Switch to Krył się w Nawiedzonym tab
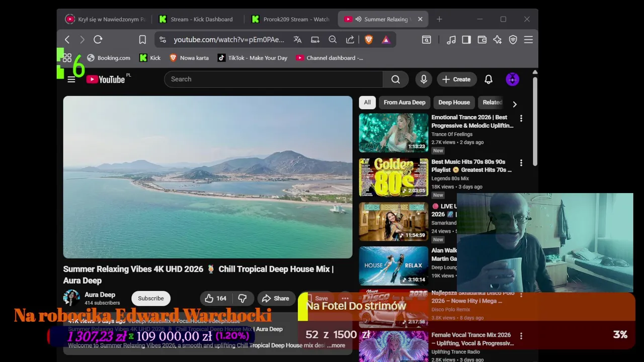This screenshot has width=644, height=362. 106,19
